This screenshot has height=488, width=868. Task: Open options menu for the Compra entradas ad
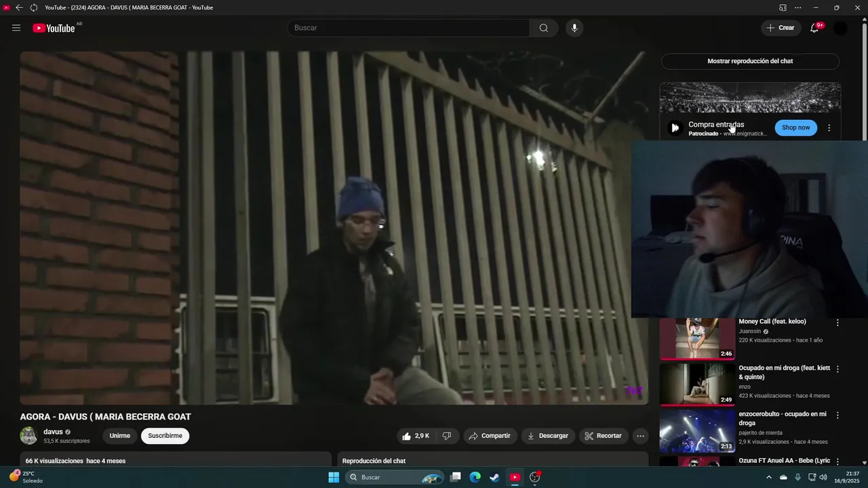click(x=829, y=127)
